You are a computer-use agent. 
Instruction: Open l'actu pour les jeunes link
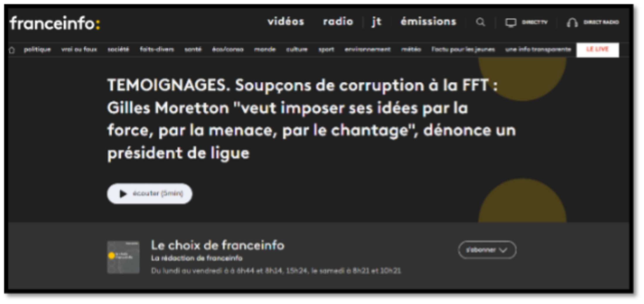(x=463, y=50)
